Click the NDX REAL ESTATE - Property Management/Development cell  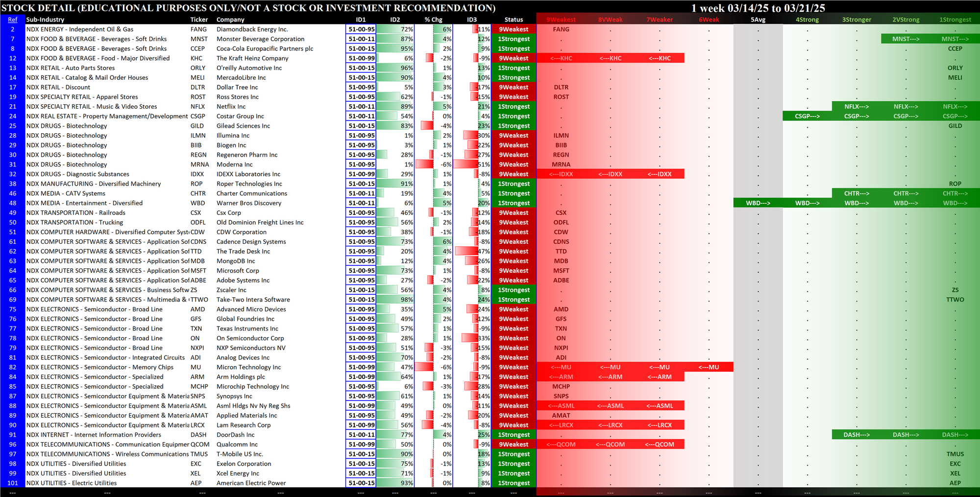pyautogui.click(x=107, y=117)
